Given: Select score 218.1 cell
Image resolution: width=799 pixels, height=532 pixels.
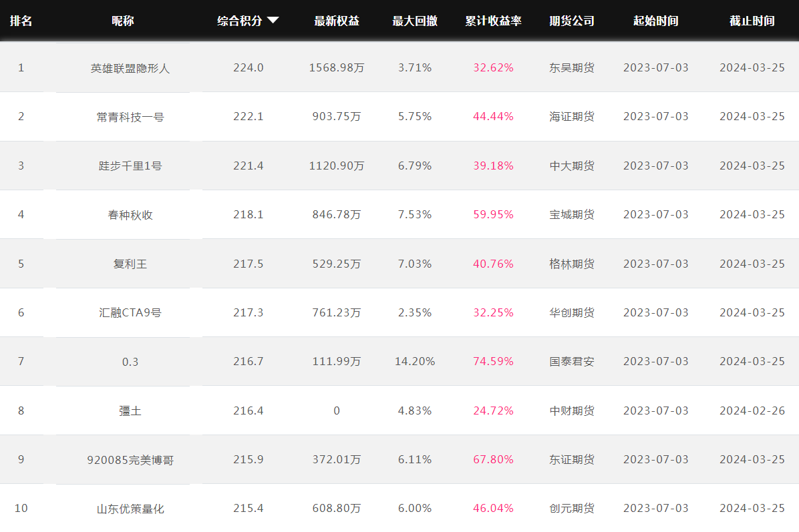Looking at the screenshot, I should 248,214.
